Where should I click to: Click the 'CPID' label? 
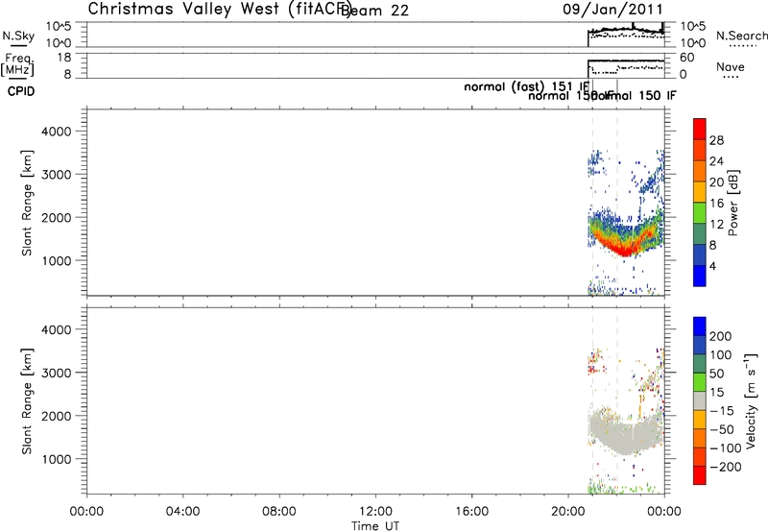(x=21, y=91)
